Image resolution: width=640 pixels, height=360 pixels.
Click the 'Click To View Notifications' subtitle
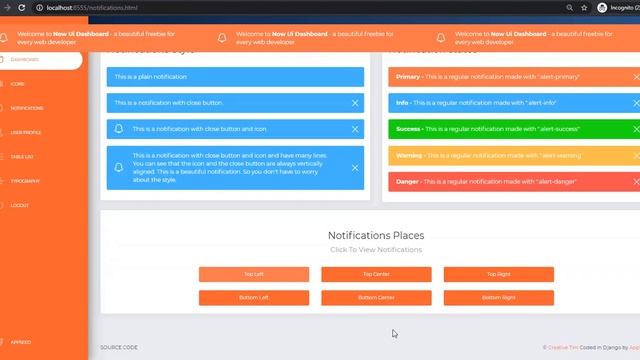tap(376, 250)
